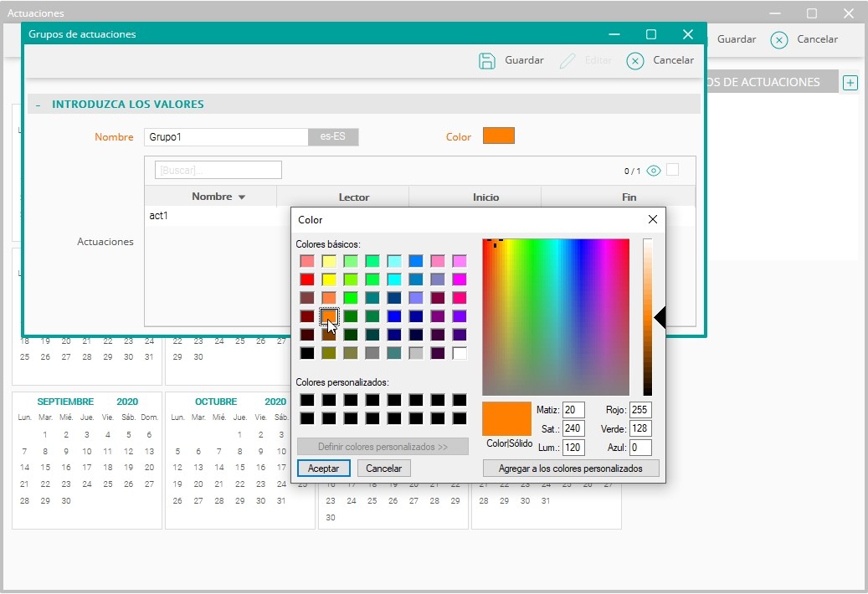Click the Nombre field containing Grupo1
The height and width of the screenshot is (594, 868).
coord(226,137)
